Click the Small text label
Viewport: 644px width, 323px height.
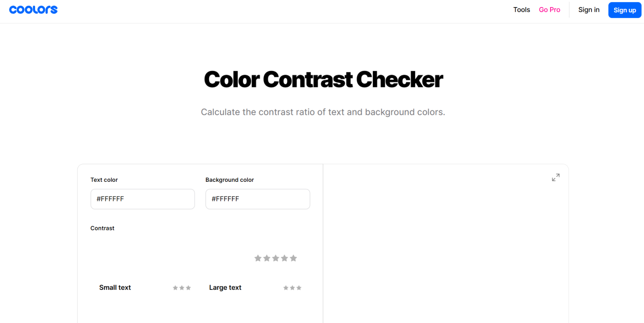click(x=115, y=288)
